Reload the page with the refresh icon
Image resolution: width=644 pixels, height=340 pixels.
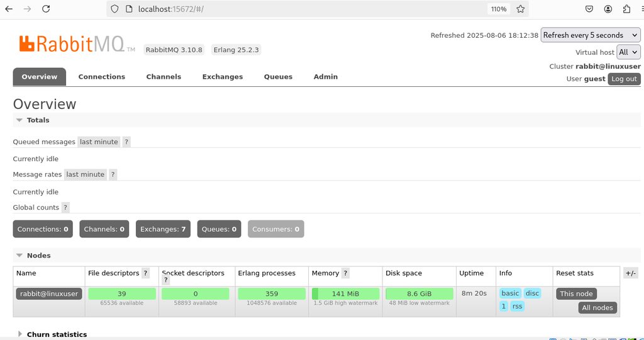tap(46, 9)
